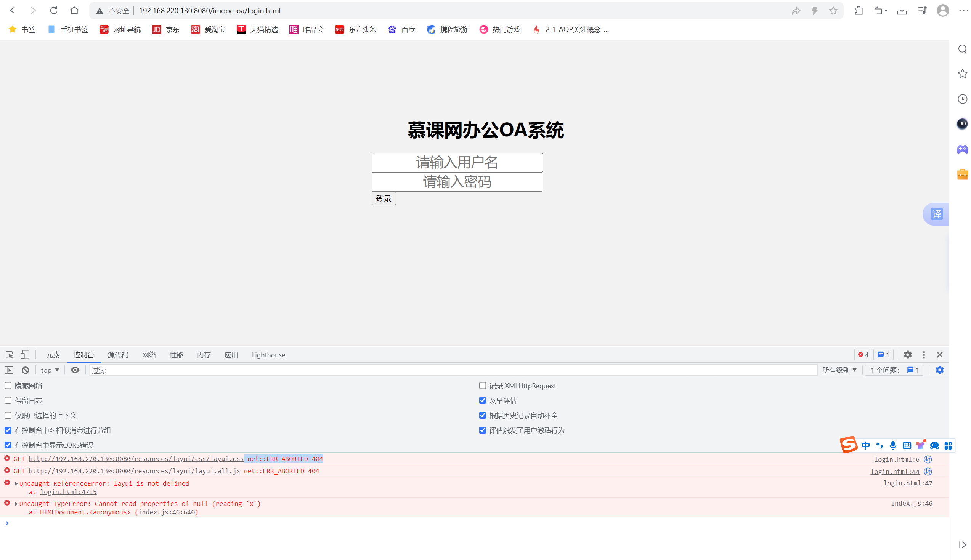Screen dimensions: 971x560
Task: Open login.html:47 source link
Action: [908, 483]
